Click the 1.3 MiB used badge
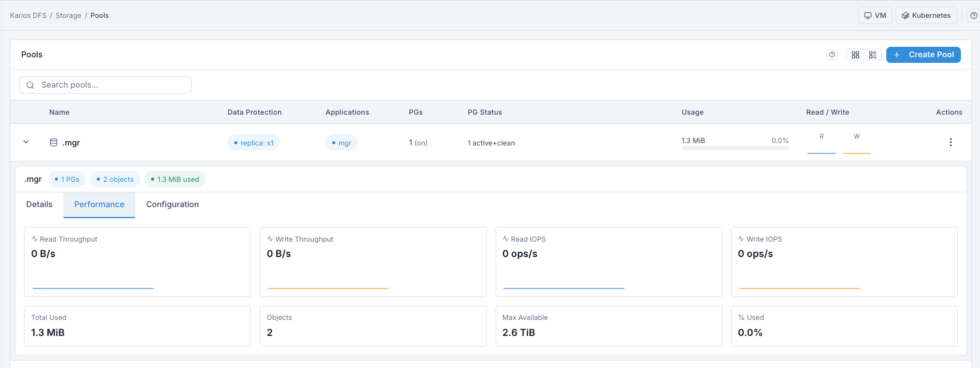This screenshot has height=368, width=980. pos(175,179)
